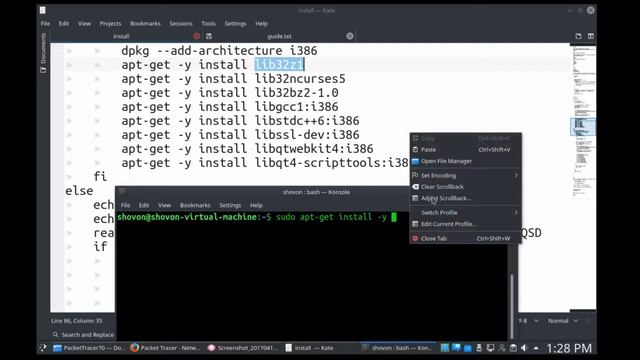Open the Documents side panel
The height and width of the screenshot is (360, 640).
point(43,53)
